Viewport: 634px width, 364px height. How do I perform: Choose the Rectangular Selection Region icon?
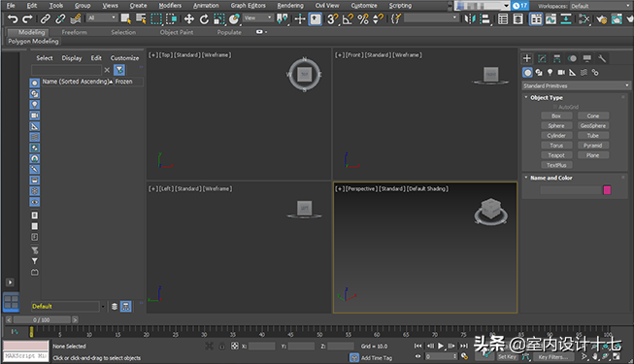[156, 19]
